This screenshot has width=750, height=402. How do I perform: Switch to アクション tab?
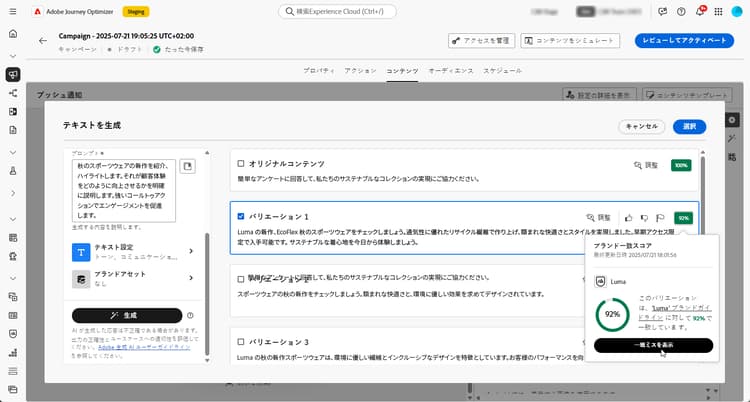click(360, 70)
